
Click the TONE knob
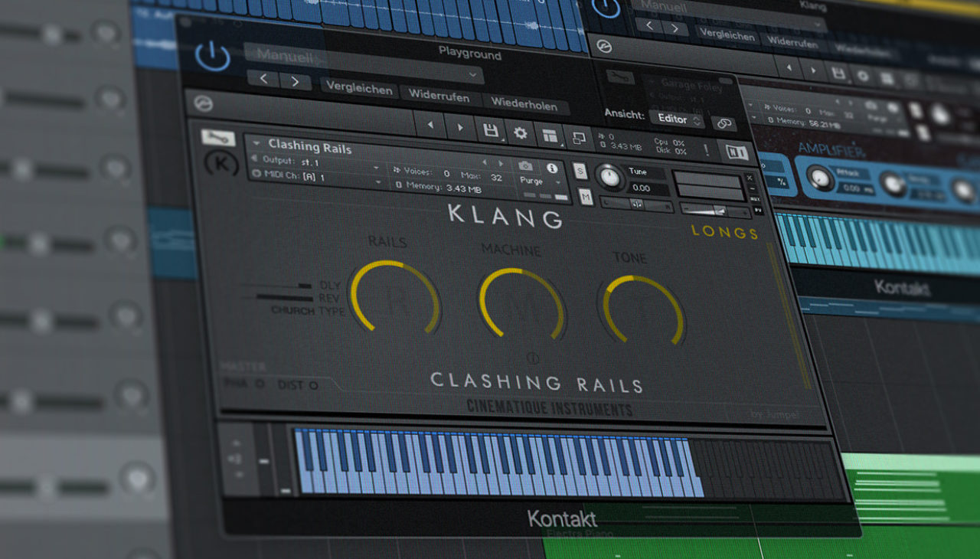point(643,310)
